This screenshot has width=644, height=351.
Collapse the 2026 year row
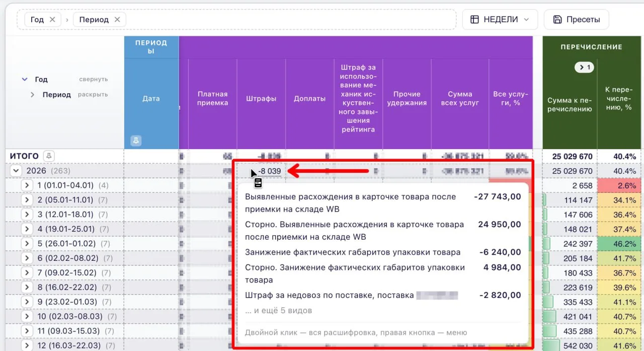16,171
